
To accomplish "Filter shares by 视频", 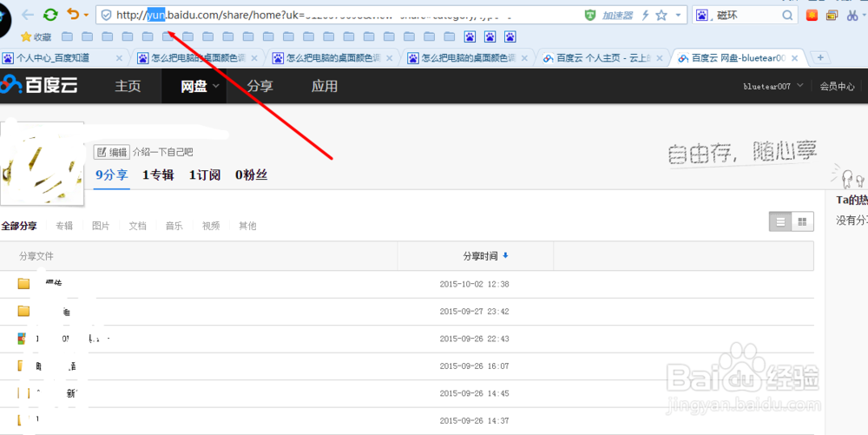I will (211, 226).
